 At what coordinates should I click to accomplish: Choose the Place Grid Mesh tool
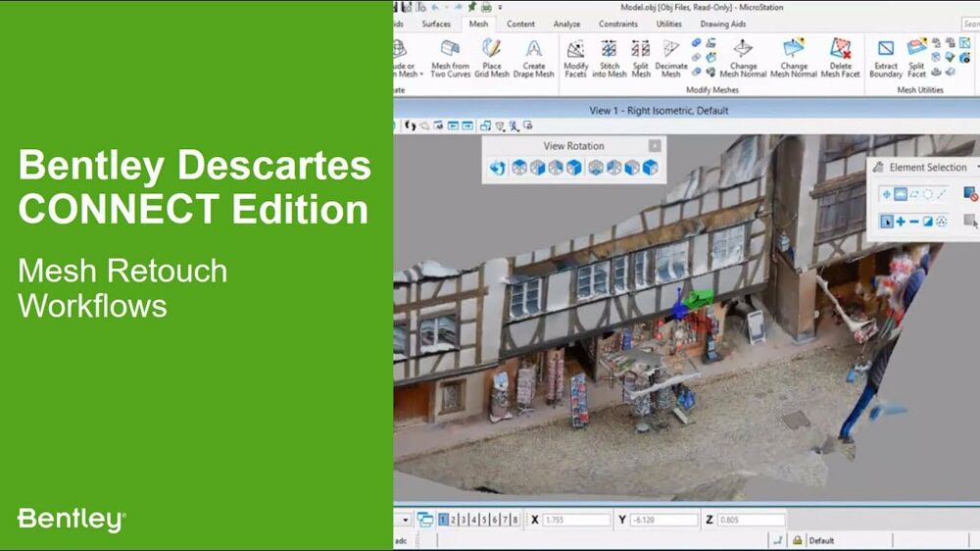pos(492,58)
